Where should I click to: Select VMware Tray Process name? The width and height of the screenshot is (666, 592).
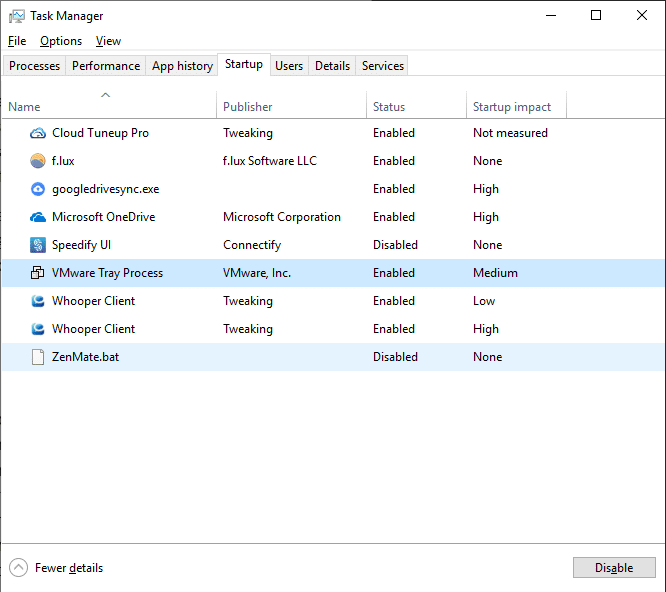(107, 273)
